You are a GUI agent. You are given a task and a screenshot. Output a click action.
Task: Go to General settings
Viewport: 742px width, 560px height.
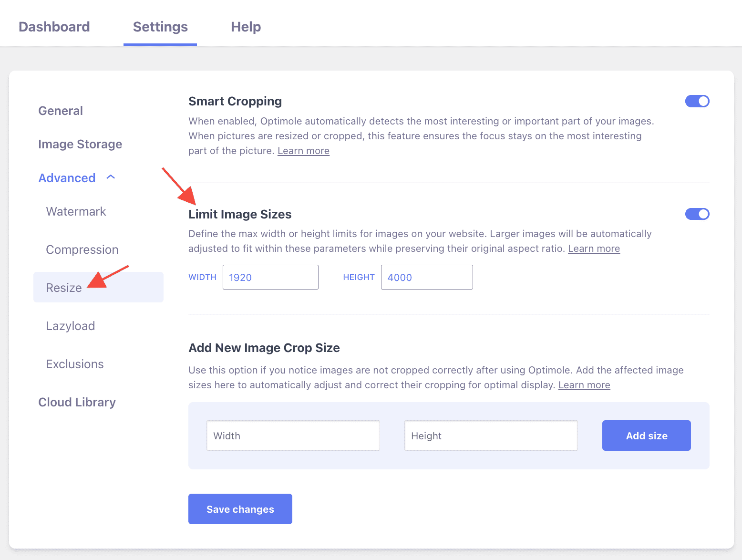(x=61, y=111)
